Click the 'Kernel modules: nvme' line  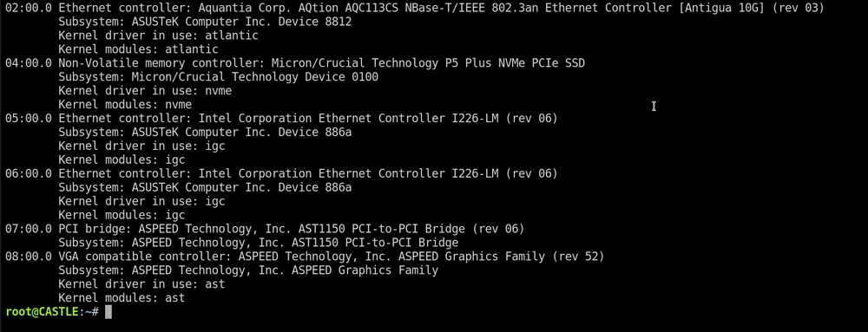coord(125,105)
